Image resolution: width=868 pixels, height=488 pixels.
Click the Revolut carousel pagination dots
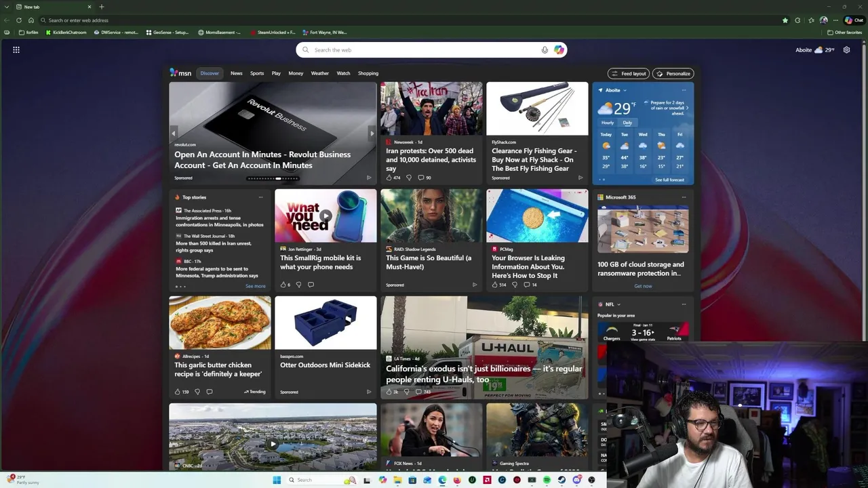tap(273, 178)
